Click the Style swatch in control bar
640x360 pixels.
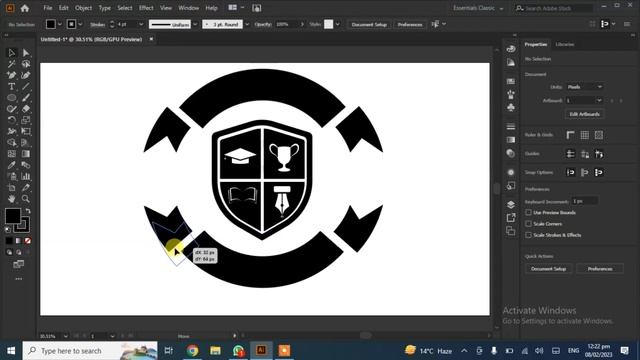pos(329,24)
